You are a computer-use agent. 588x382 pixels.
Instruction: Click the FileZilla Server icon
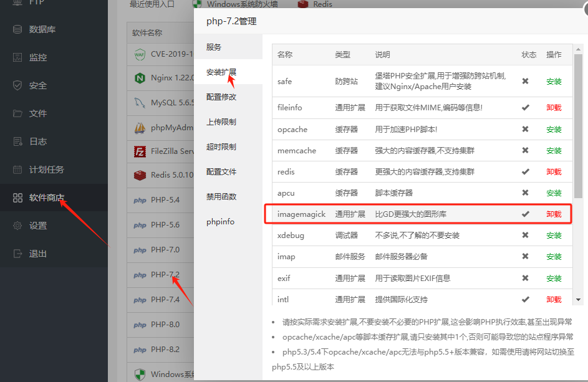coord(140,151)
